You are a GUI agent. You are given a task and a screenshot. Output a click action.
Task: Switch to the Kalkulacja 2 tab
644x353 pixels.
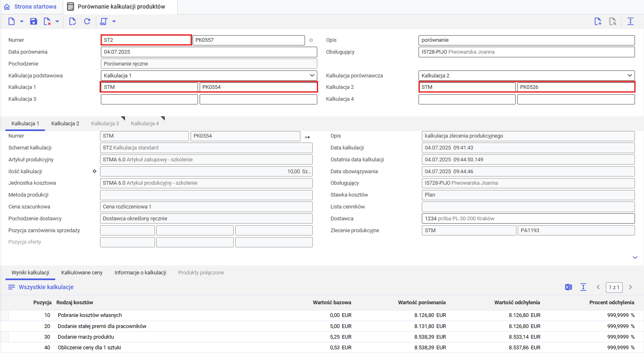point(65,123)
